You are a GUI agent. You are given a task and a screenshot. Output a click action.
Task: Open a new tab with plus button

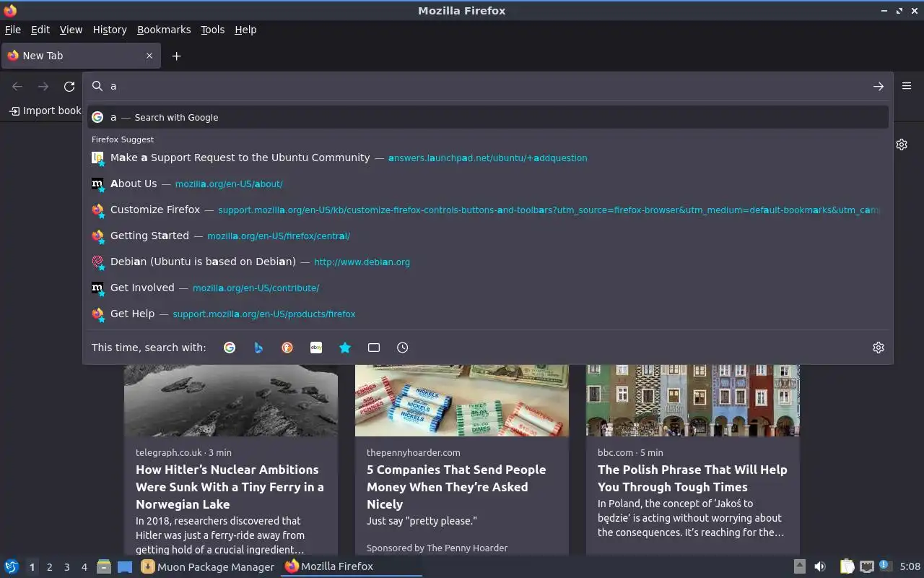(x=176, y=56)
